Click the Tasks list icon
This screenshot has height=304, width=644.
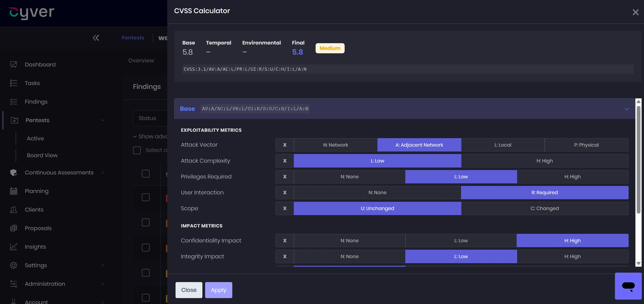click(14, 83)
